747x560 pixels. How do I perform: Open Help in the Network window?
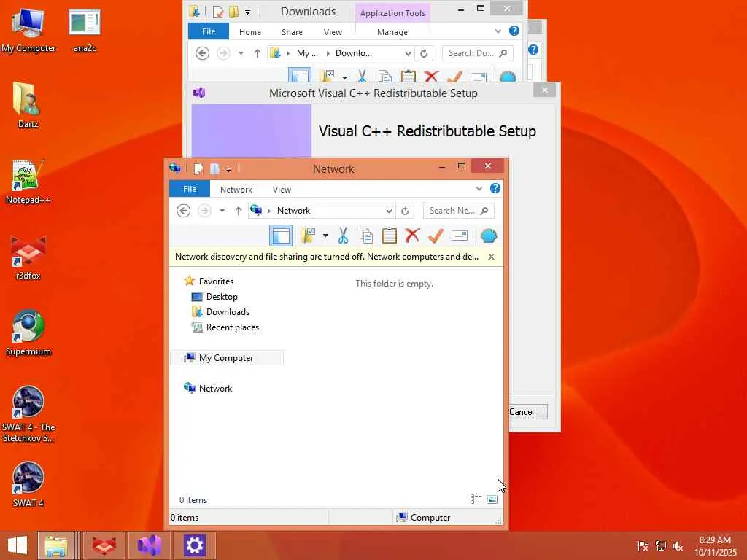coord(495,189)
